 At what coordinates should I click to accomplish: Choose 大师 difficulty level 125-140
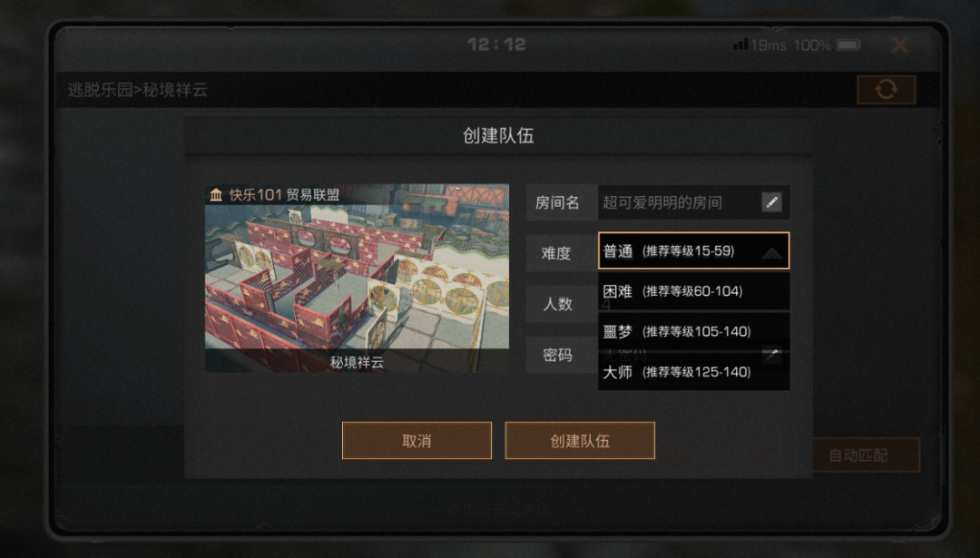(694, 372)
